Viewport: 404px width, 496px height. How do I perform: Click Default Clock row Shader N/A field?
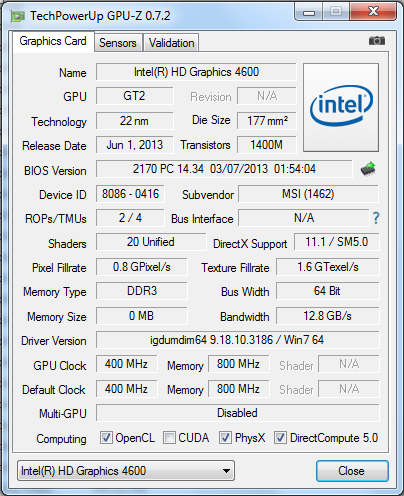(x=349, y=389)
